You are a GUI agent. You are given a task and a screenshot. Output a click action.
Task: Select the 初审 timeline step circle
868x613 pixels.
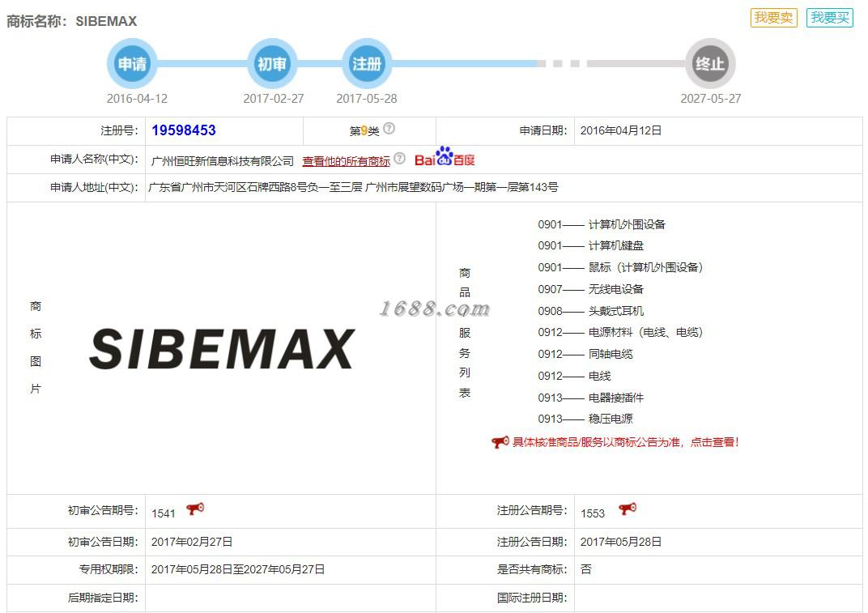(x=272, y=64)
